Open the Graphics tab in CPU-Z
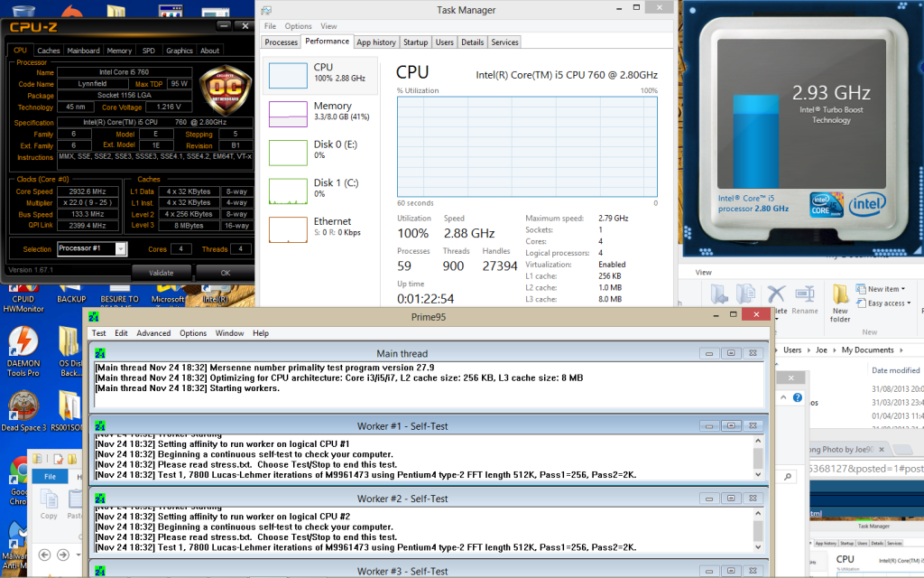The width and height of the screenshot is (924, 578). pos(180,51)
